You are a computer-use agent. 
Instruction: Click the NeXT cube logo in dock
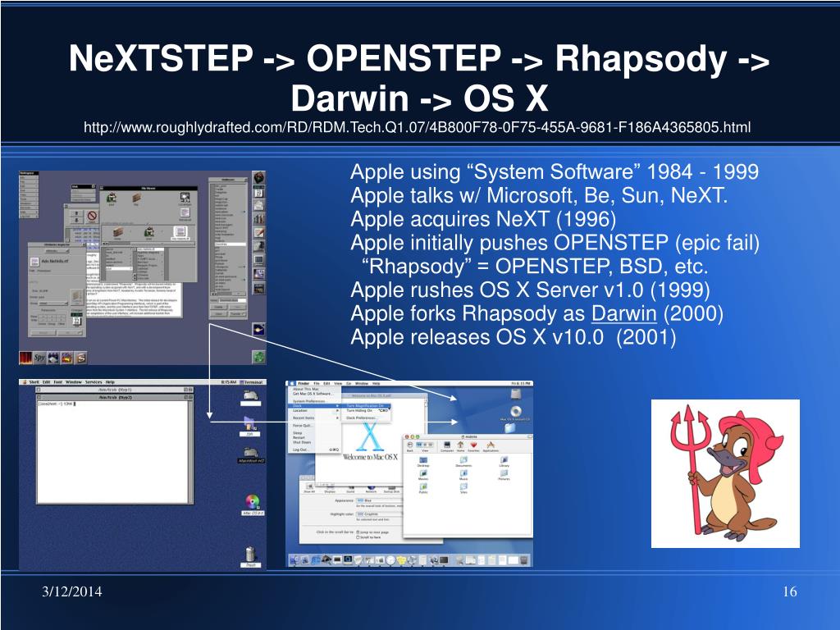pyautogui.click(x=258, y=177)
